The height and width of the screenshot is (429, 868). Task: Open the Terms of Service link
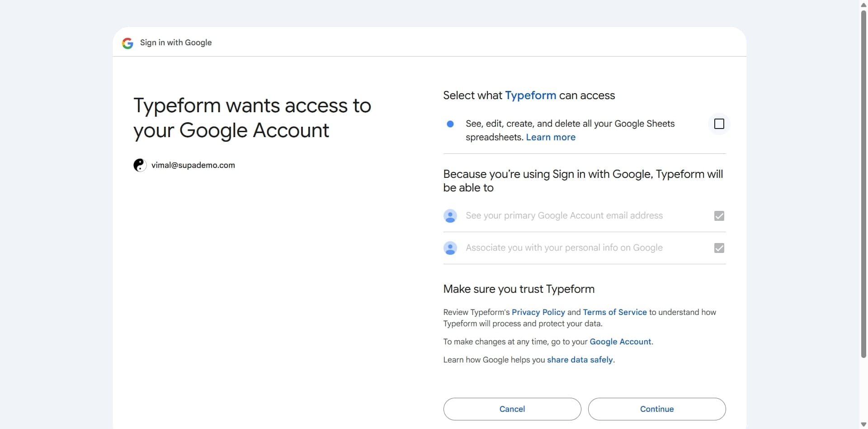[614, 312]
